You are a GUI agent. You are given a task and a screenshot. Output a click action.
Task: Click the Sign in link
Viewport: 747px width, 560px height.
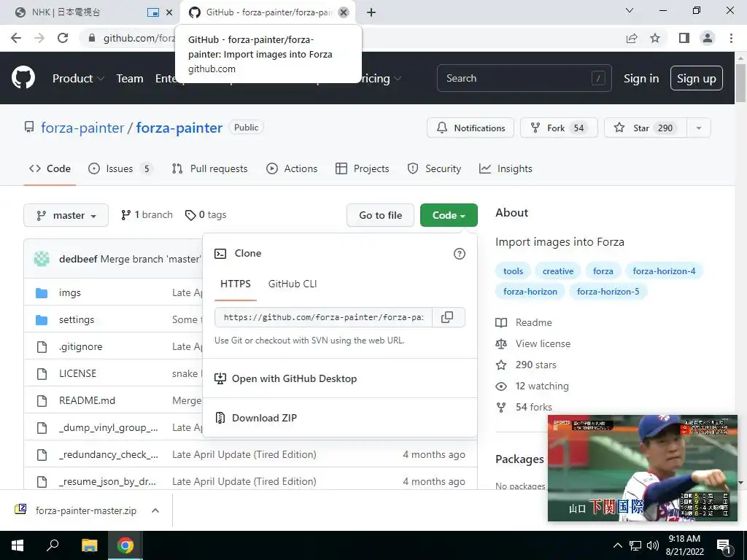(641, 79)
